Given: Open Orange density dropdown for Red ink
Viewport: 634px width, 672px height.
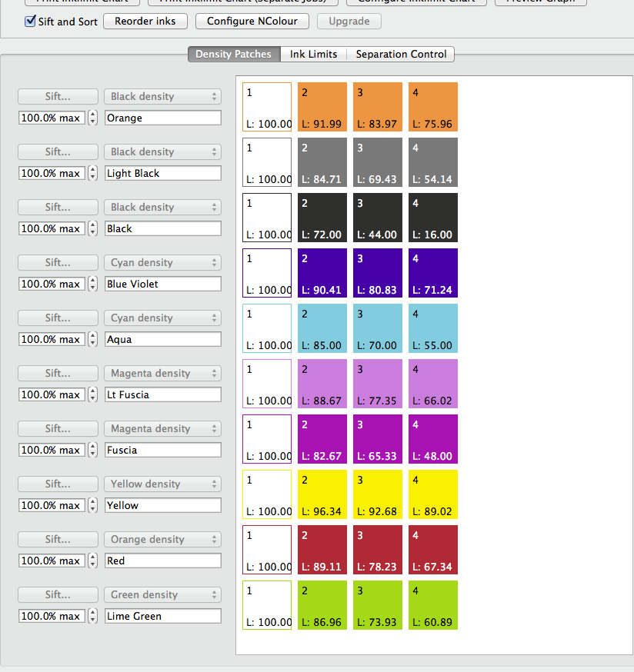Looking at the screenshot, I should coord(162,539).
